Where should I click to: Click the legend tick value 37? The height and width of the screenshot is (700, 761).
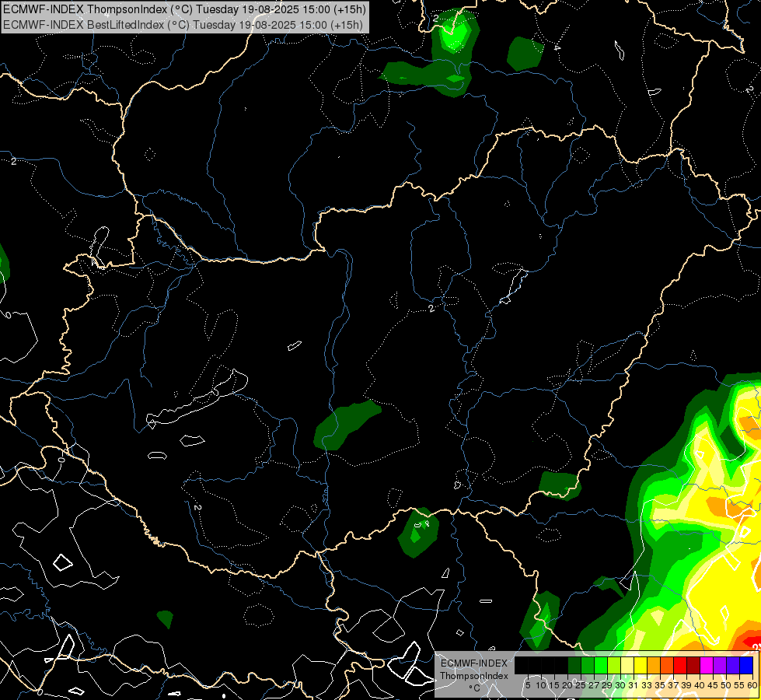[x=673, y=685]
